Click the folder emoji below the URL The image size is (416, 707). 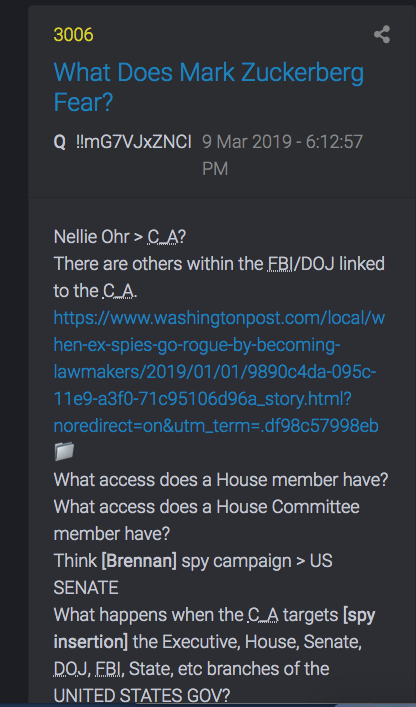pos(64,452)
